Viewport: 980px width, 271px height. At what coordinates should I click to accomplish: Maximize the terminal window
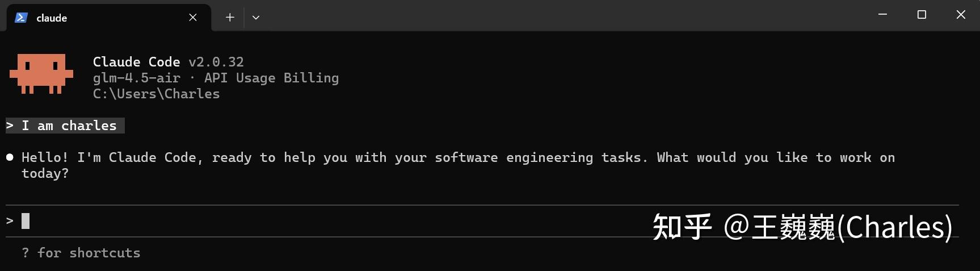coord(922,15)
